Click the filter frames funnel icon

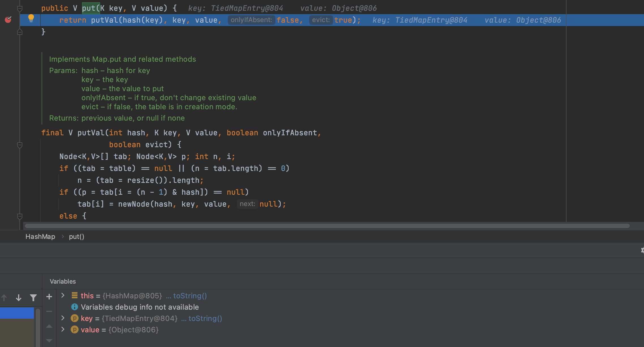(x=33, y=298)
